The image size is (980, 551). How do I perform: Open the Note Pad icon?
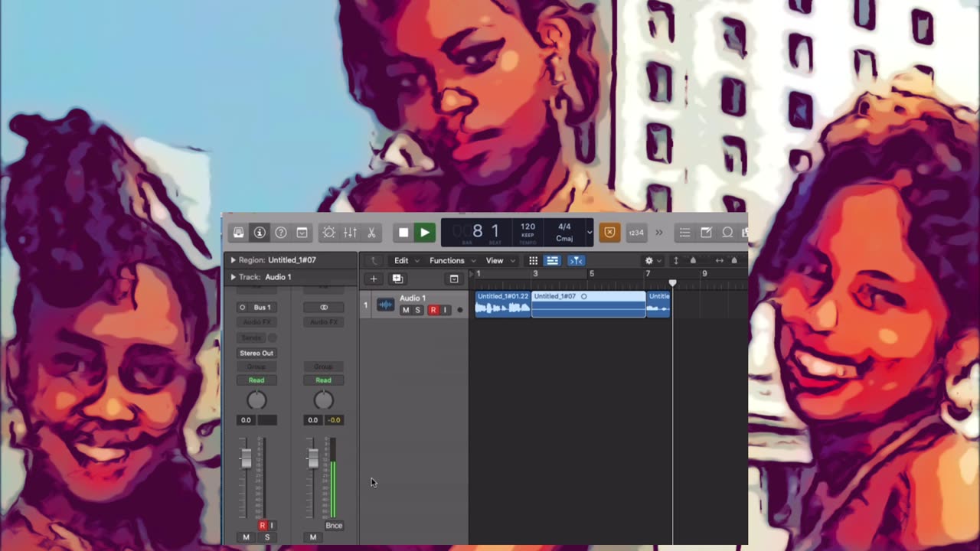click(706, 233)
